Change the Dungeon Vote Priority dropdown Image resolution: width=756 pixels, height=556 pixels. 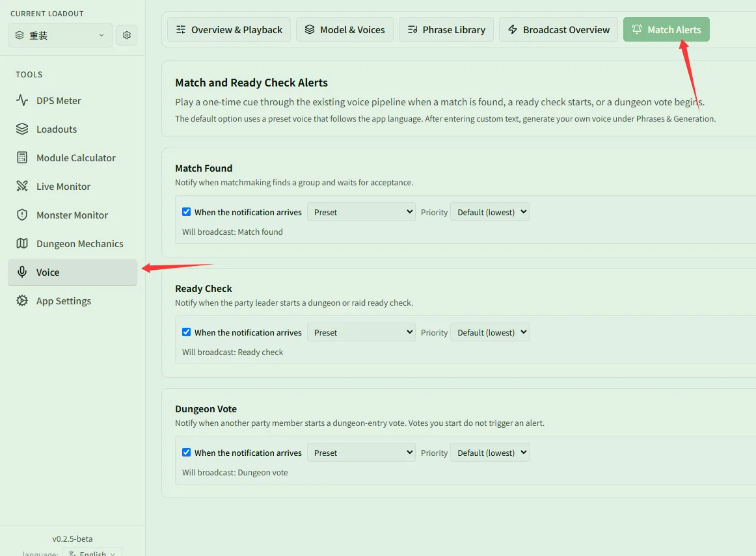[490, 453]
